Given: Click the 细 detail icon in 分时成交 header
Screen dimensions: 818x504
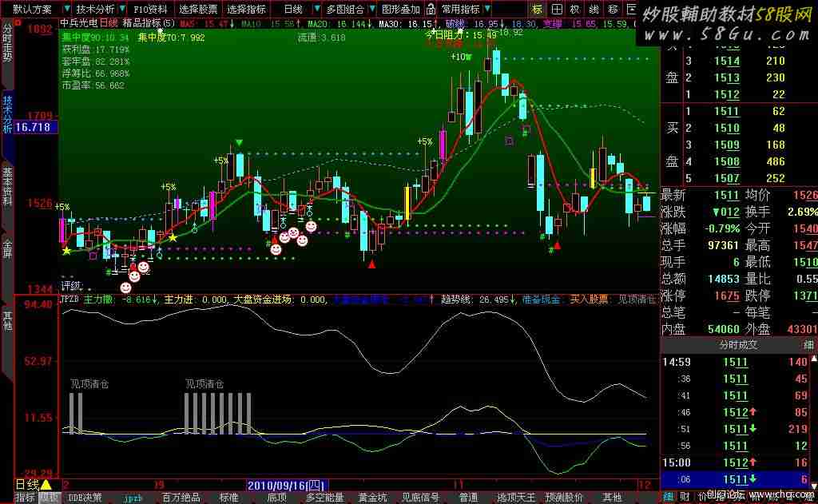Looking at the screenshot, I should point(808,345).
